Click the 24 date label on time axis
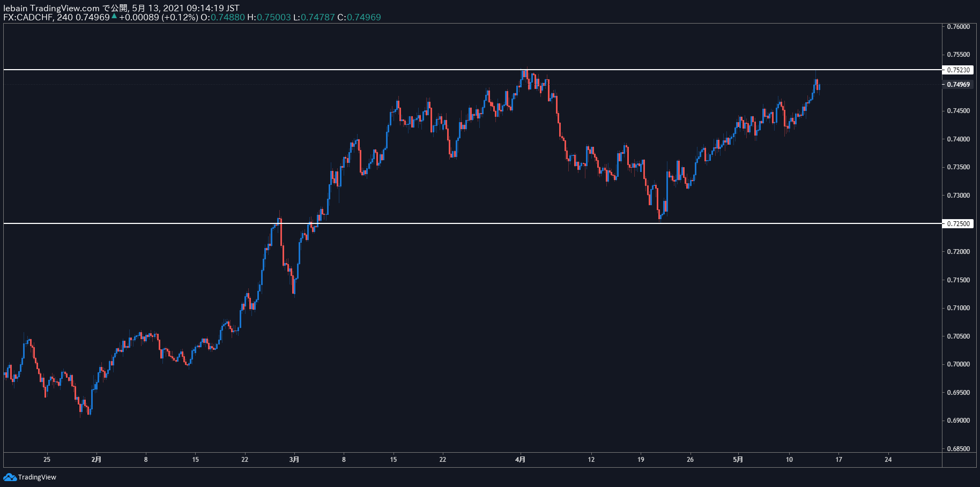 pyautogui.click(x=888, y=459)
